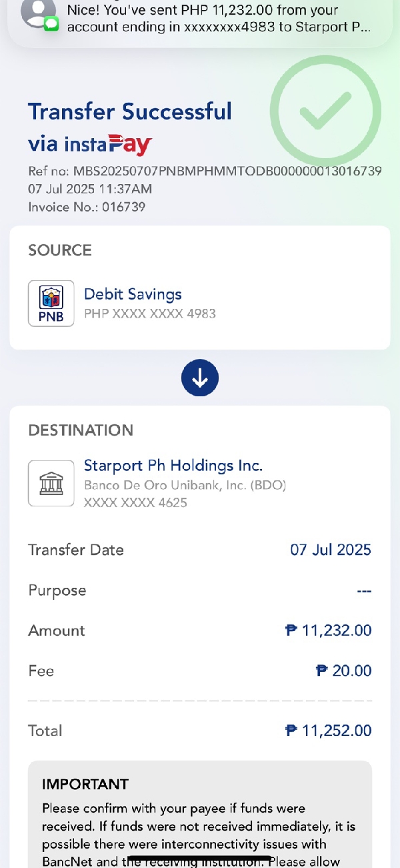Tap the Fee value ₱ 20.00
Image resolution: width=400 pixels, height=868 pixels.
click(x=343, y=671)
